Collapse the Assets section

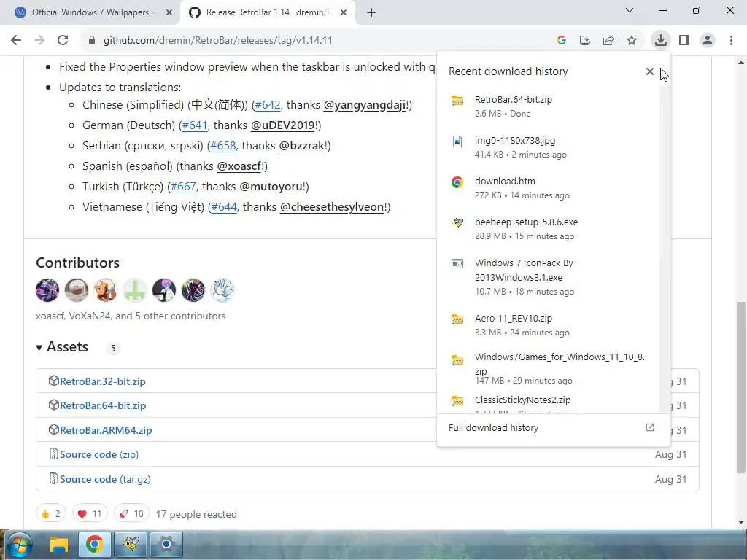[63, 347]
